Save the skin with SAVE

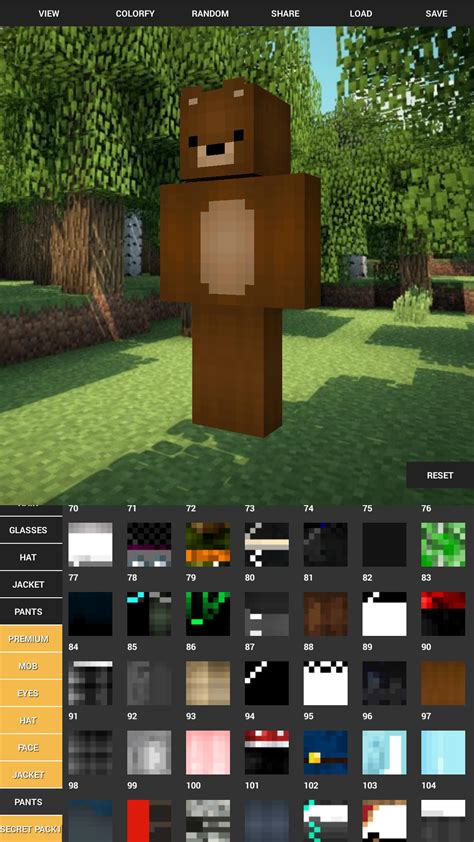pos(436,13)
